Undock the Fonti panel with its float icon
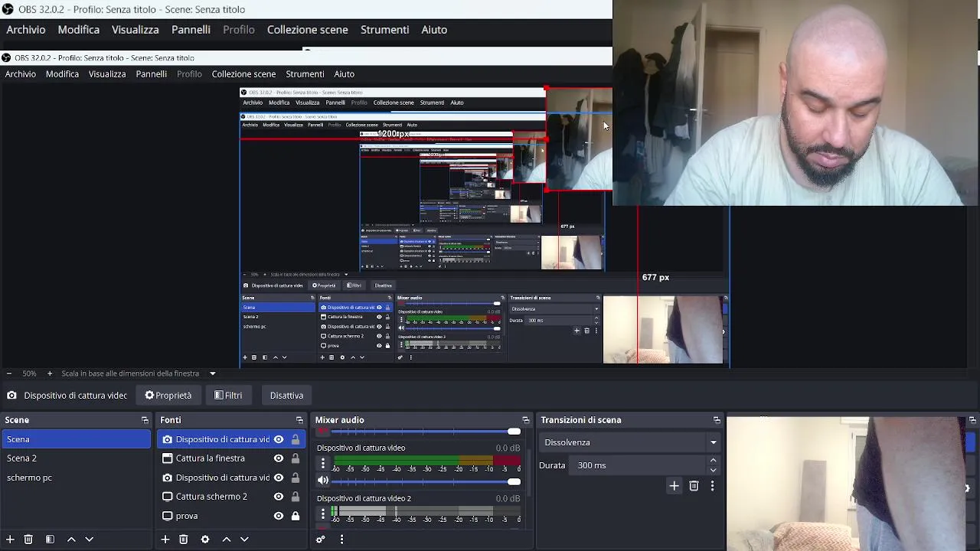Screen dimensions: 980x551 299,420
